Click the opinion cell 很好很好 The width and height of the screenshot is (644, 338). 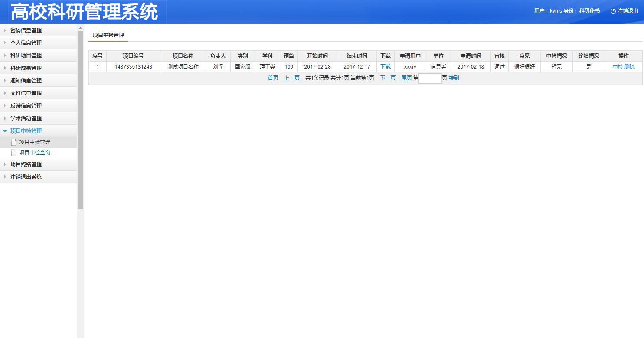tap(525, 67)
